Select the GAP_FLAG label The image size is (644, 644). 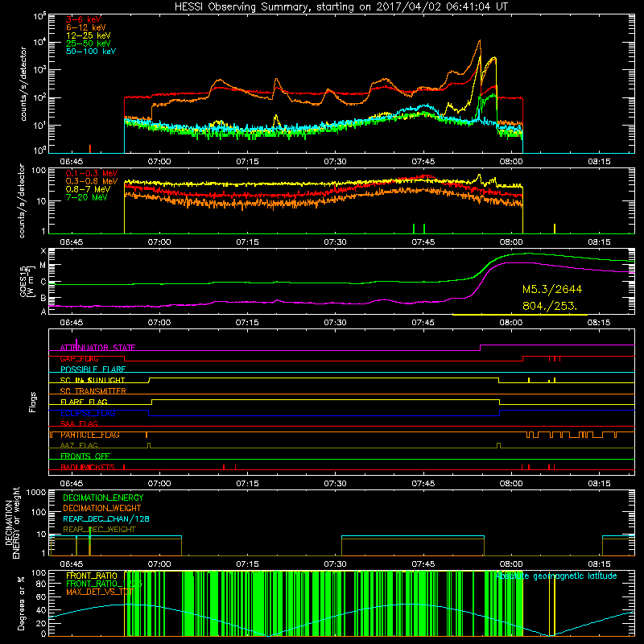click(79, 358)
